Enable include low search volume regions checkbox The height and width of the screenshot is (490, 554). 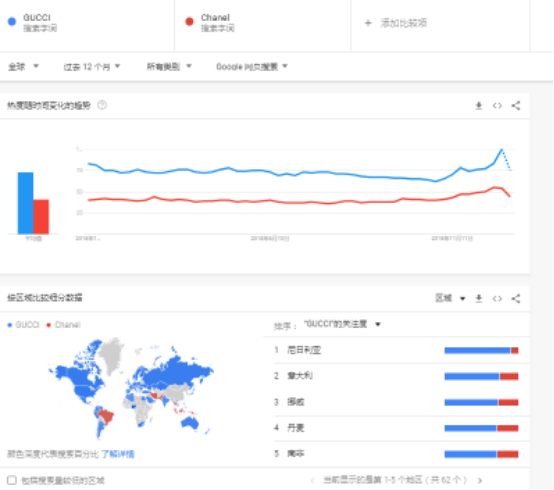[x=12, y=480]
